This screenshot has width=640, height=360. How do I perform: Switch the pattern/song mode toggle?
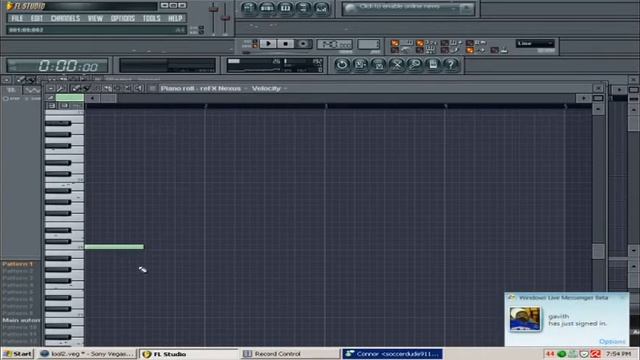click(x=255, y=44)
